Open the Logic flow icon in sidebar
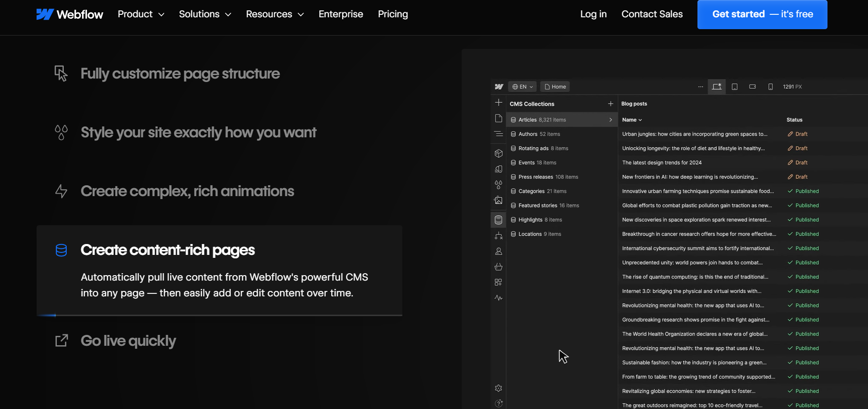The width and height of the screenshot is (868, 409). tap(498, 236)
